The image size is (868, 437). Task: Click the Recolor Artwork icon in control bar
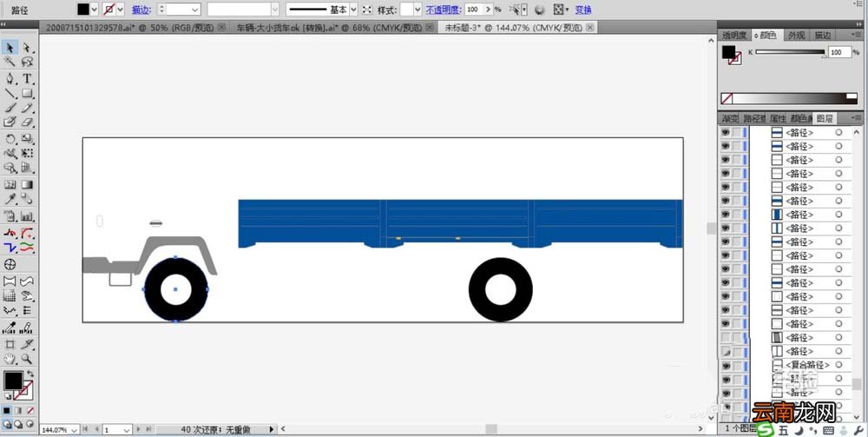539,10
